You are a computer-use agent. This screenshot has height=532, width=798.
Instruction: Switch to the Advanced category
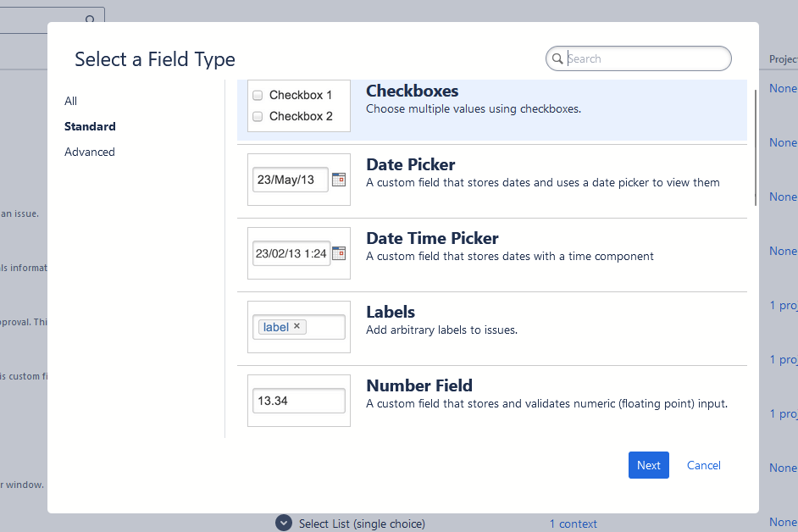point(89,152)
